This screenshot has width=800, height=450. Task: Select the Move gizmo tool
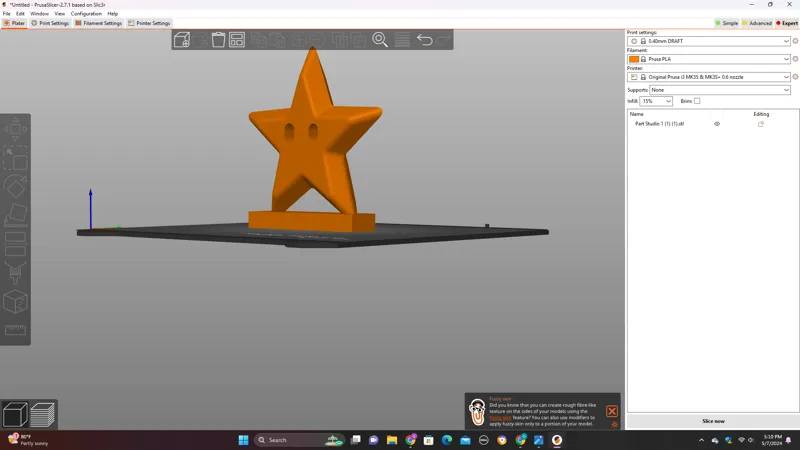[x=15, y=129]
